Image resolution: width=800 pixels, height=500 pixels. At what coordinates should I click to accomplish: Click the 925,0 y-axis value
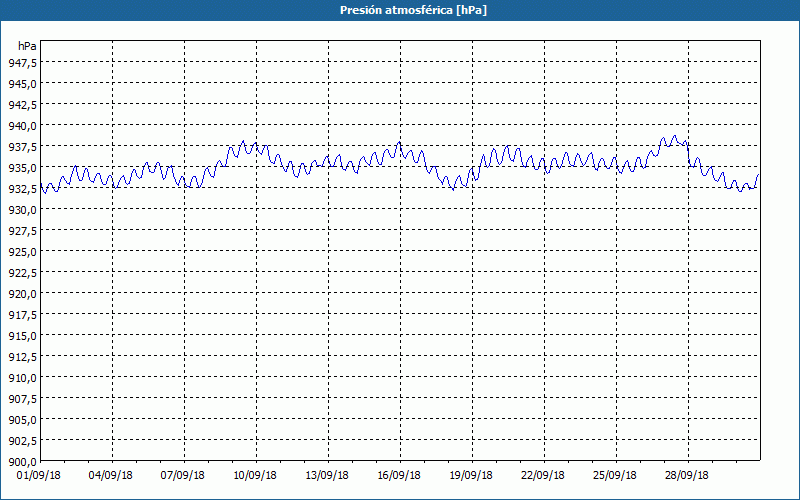pos(22,252)
